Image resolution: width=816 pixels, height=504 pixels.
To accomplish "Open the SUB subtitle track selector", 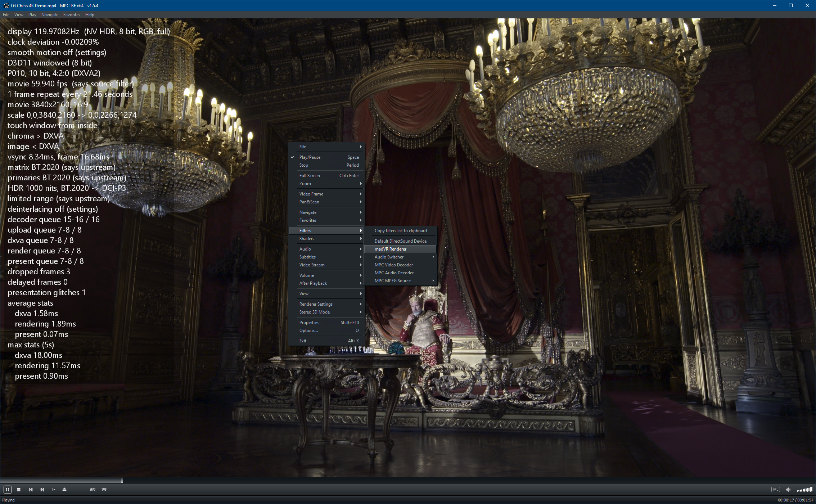I will pyautogui.click(x=104, y=490).
